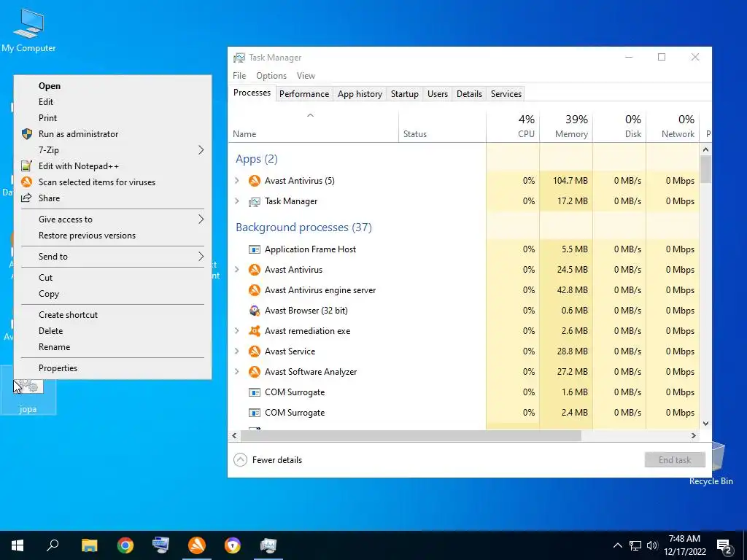Open the File menu in Task Manager
This screenshot has height=560, width=747.
click(239, 76)
